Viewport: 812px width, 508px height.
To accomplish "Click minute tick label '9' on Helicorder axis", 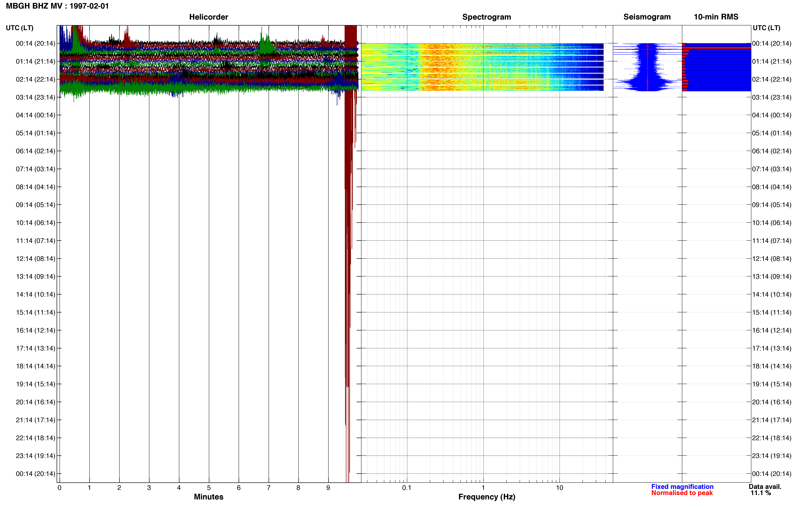I will tap(328, 487).
